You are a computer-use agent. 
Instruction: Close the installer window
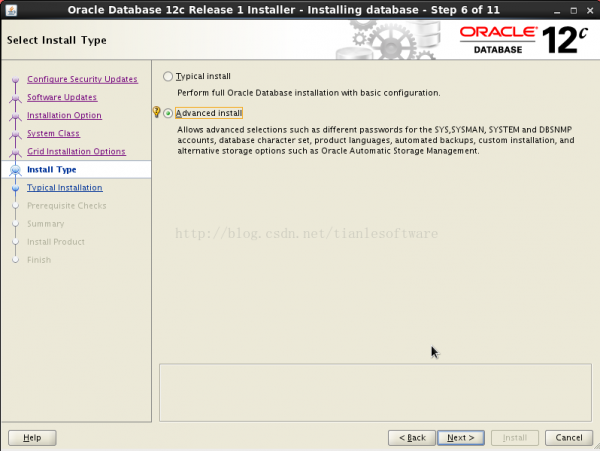(590, 11)
